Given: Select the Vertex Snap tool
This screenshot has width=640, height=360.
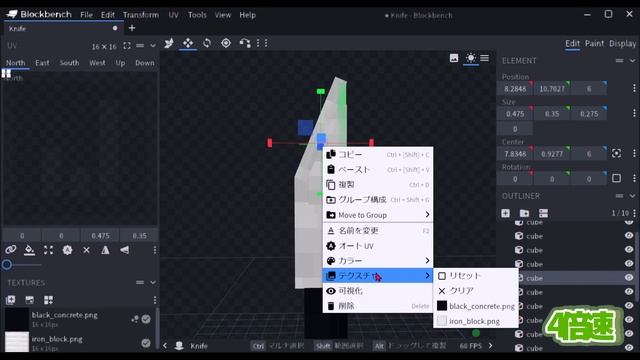Looking at the screenshot, I should [x=245, y=43].
